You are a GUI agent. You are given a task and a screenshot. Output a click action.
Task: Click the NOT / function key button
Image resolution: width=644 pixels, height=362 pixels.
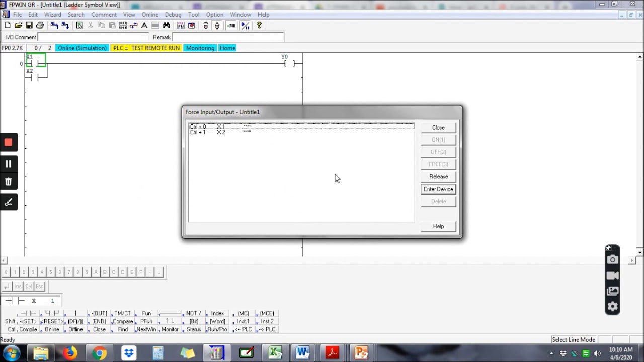[194, 313]
